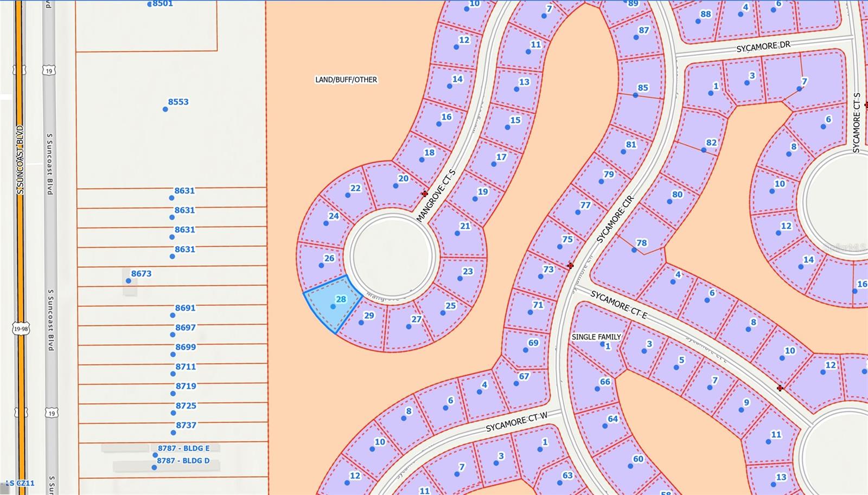The width and height of the screenshot is (868, 495).
Task: Click the blue dot for 8787 - BLDG D
Action: (x=154, y=467)
